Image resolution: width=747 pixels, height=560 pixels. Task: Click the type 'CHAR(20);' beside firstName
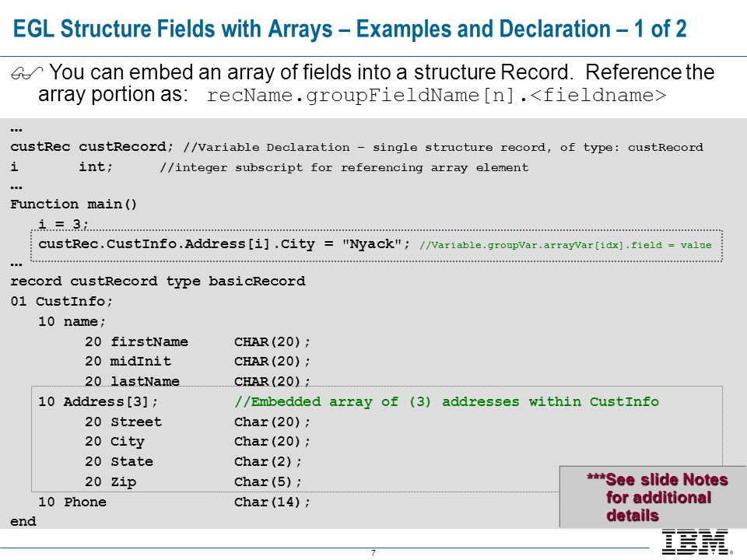point(272,341)
